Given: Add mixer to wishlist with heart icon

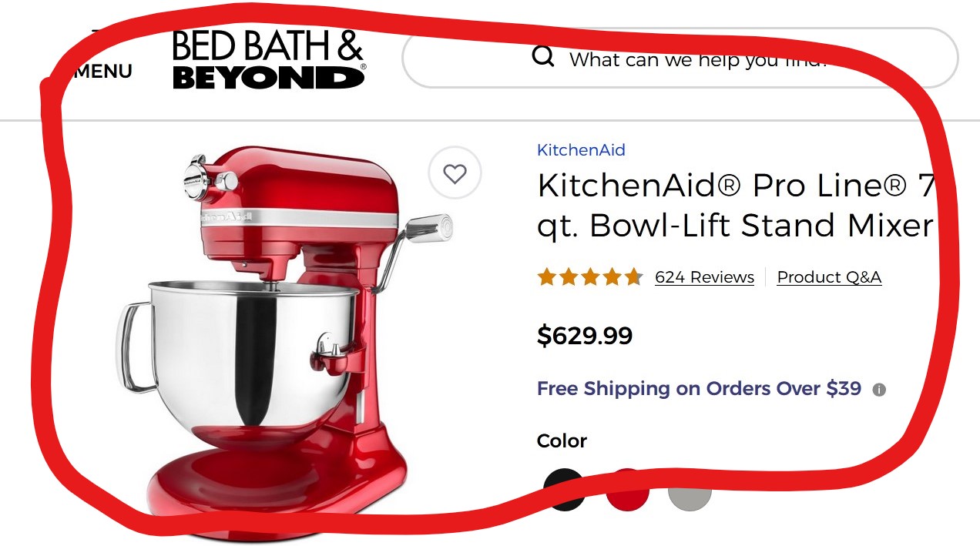Looking at the screenshot, I should click(455, 173).
